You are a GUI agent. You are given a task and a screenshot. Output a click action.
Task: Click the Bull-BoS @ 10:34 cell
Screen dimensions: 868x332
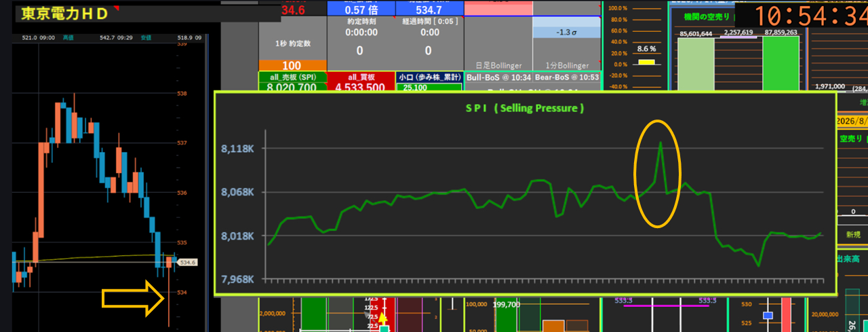click(x=498, y=77)
